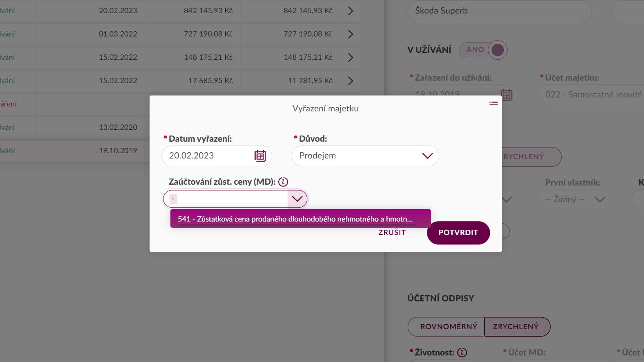
Task: Click the Datum vyřazení date field
Action: click(x=217, y=156)
